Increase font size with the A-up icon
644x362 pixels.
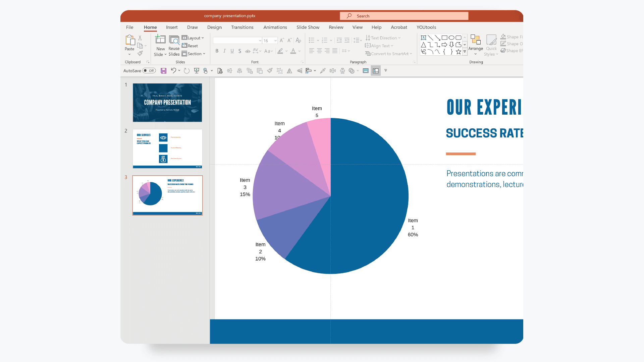point(282,40)
